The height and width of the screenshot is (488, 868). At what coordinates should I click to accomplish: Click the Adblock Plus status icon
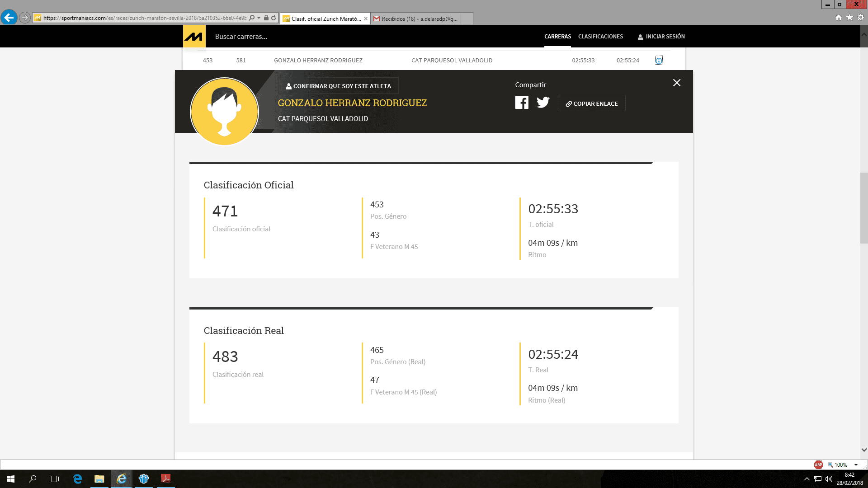[818, 465]
